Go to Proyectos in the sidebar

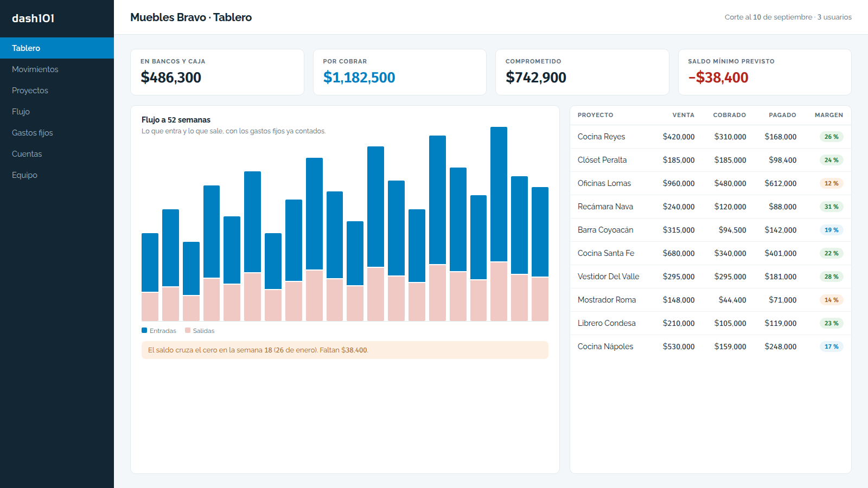[x=57, y=91]
